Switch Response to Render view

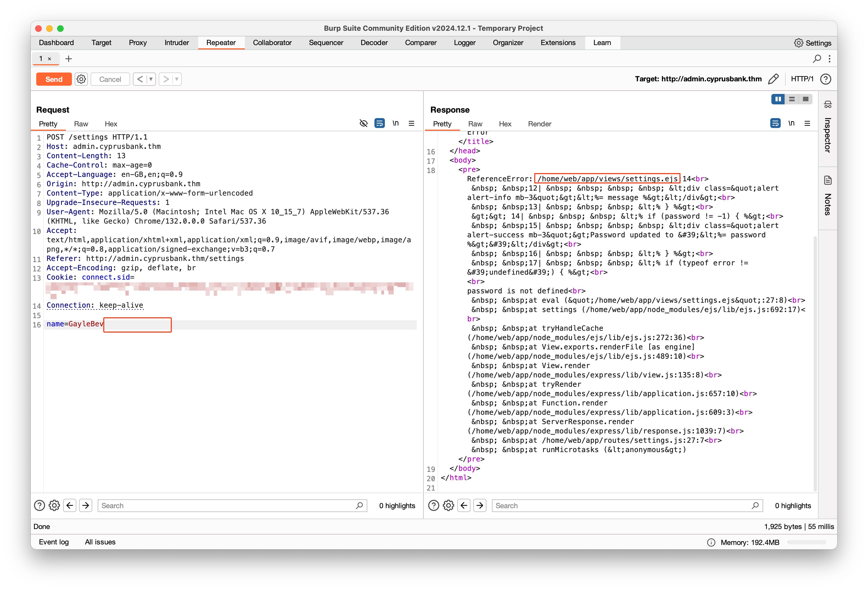tap(539, 124)
